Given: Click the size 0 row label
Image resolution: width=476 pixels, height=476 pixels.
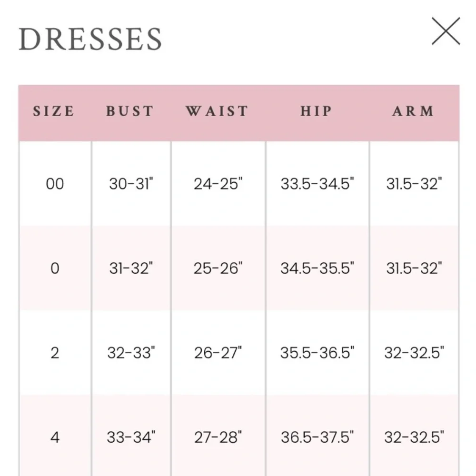Looking at the screenshot, I should [x=55, y=268].
